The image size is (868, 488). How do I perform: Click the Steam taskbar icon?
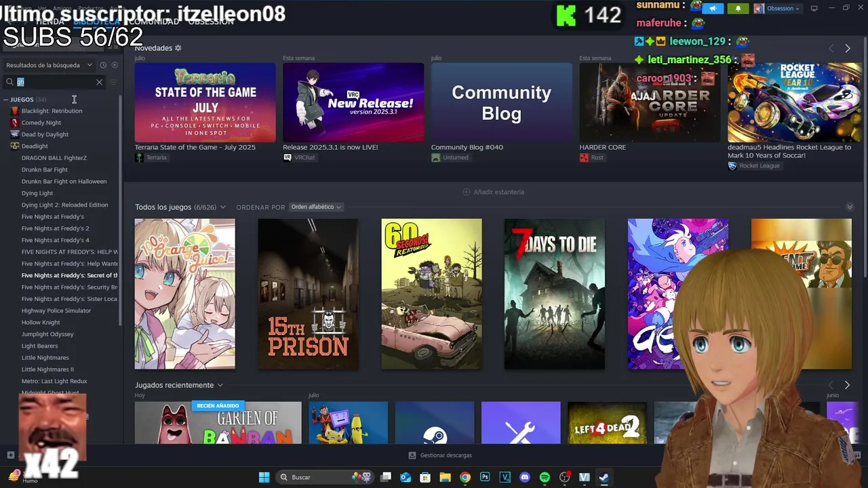coord(604,477)
